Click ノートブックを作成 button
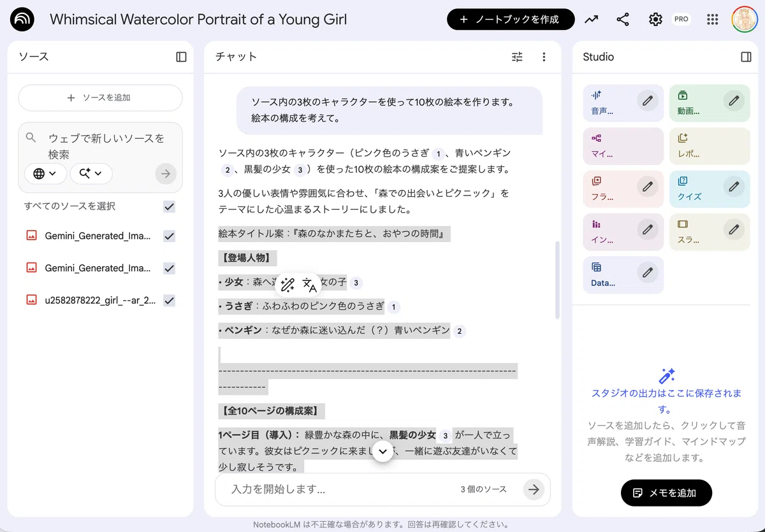The image size is (765, 532). pos(511,20)
